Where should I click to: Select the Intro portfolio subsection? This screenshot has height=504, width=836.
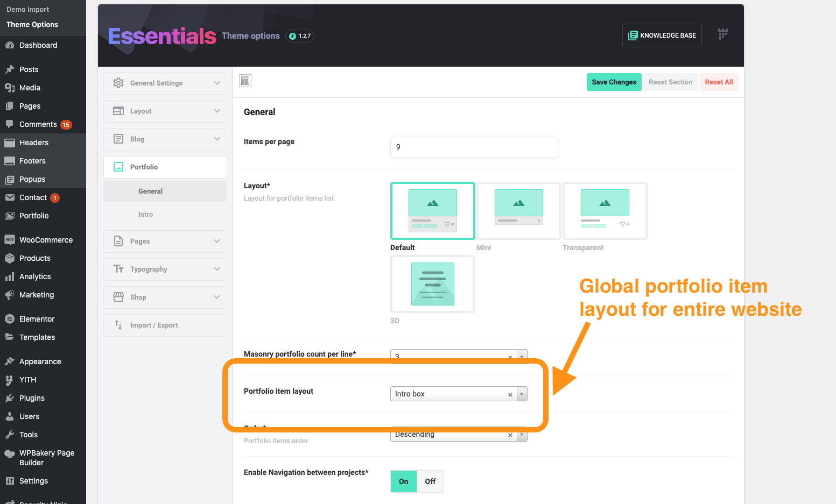(x=165, y=214)
